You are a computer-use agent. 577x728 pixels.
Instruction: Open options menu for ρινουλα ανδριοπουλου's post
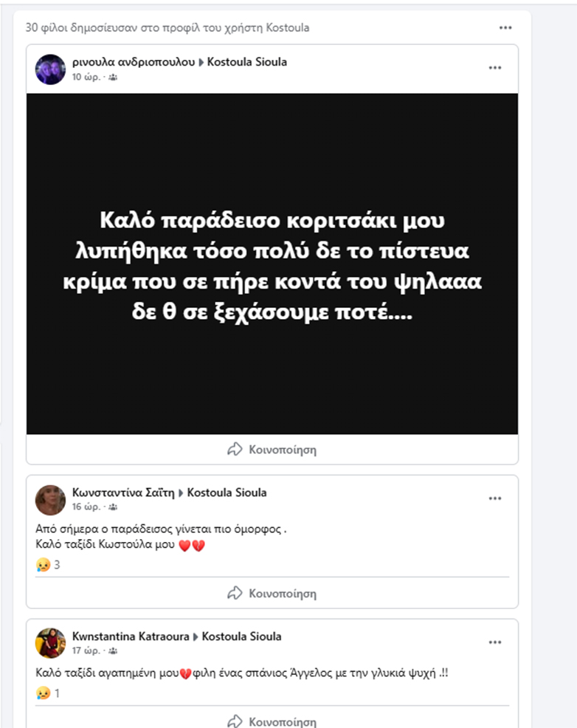coord(495,68)
